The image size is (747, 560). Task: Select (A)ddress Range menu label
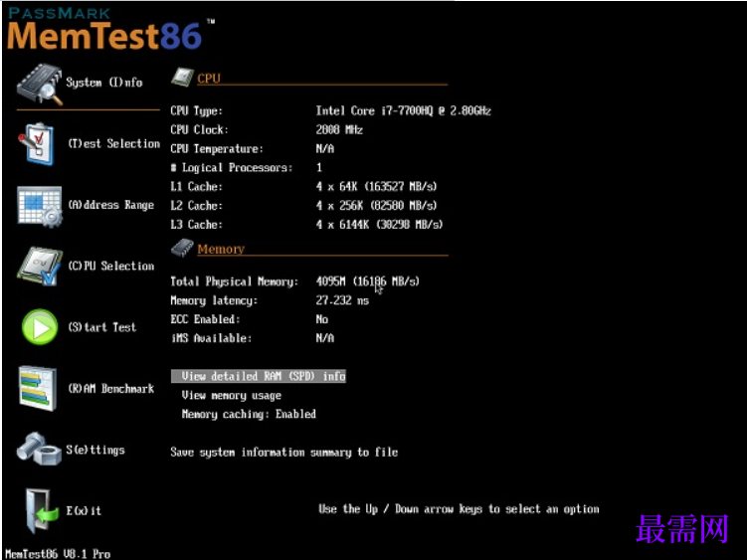click(111, 205)
